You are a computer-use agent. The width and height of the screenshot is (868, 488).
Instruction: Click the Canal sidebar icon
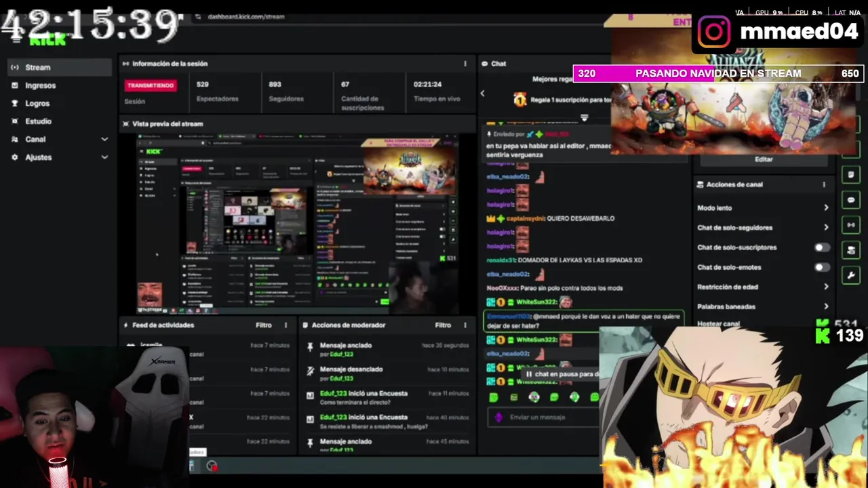click(x=15, y=139)
